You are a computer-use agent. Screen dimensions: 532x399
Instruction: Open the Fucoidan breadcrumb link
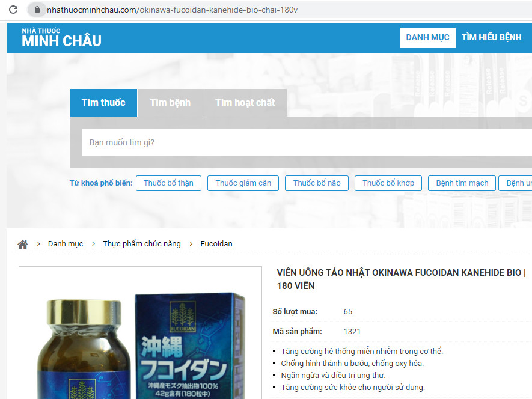click(x=216, y=244)
